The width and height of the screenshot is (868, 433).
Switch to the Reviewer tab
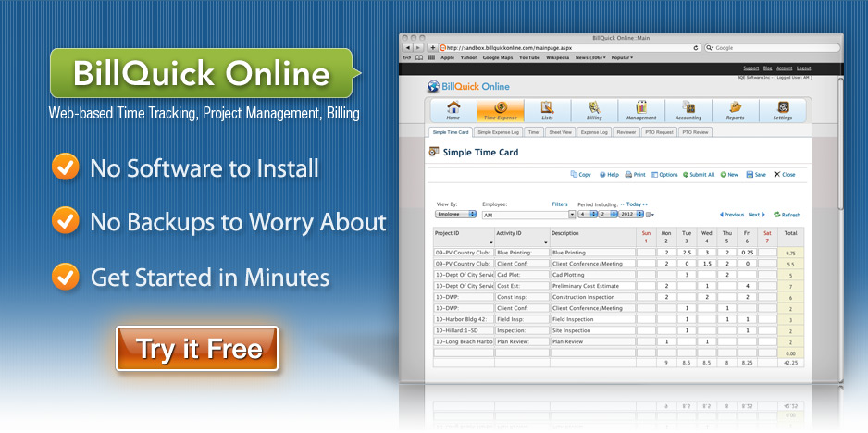[x=626, y=132]
